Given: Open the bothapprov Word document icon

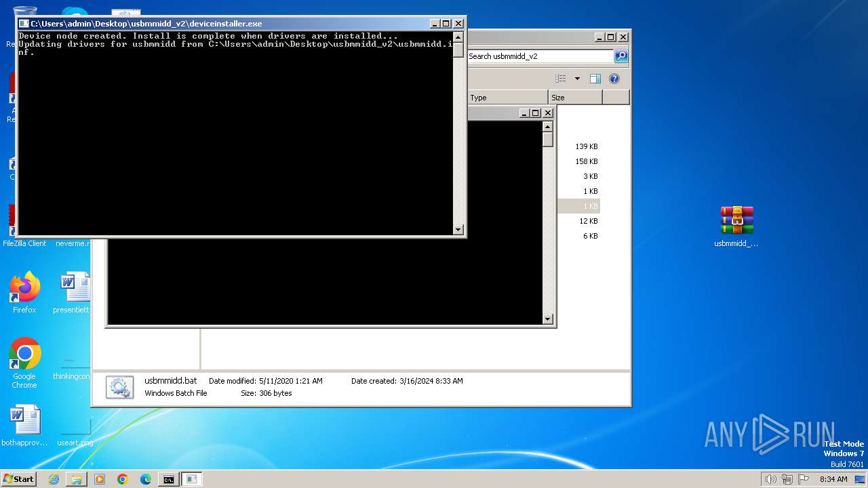Looking at the screenshot, I should pyautogui.click(x=24, y=425).
